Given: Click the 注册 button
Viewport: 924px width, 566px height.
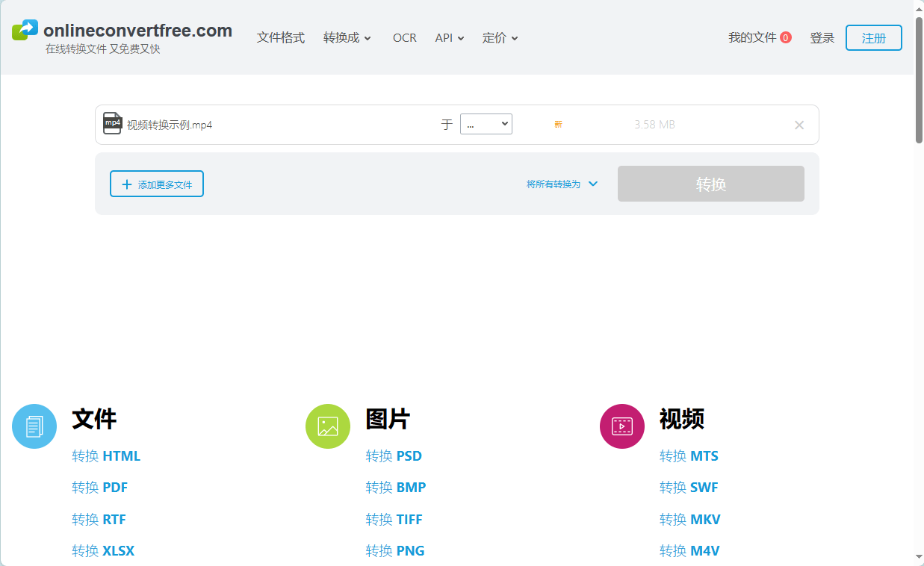Looking at the screenshot, I should click(x=873, y=37).
